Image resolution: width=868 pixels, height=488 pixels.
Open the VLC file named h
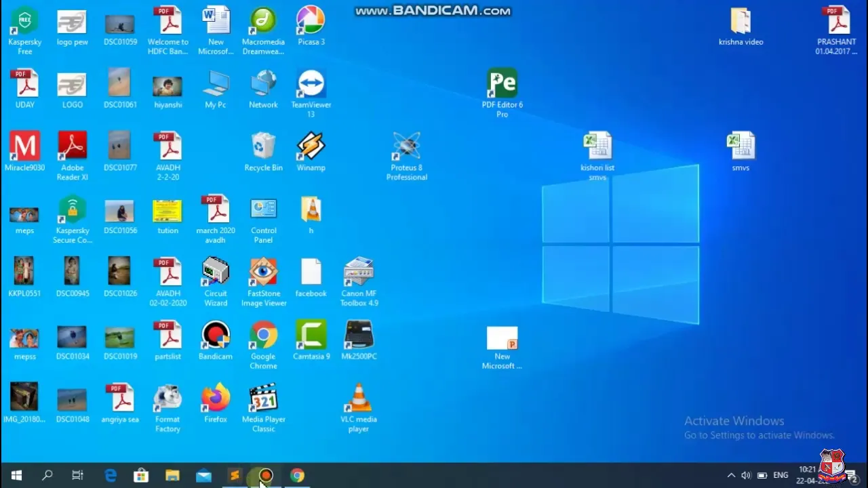311,215
